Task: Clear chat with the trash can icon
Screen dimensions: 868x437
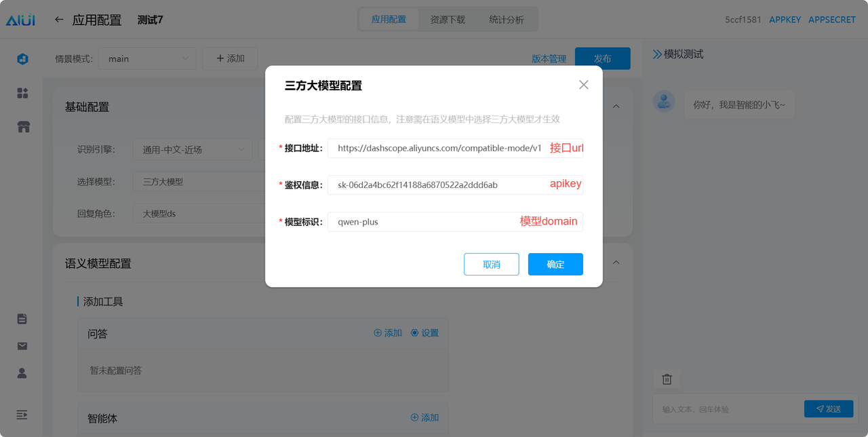Action: pyautogui.click(x=667, y=379)
